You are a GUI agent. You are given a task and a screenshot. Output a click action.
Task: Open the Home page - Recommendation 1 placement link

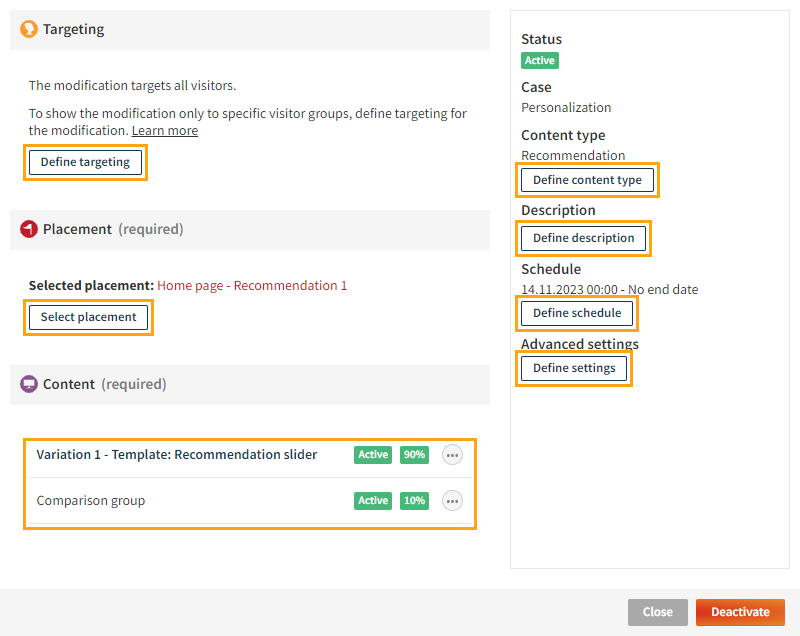tap(252, 286)
